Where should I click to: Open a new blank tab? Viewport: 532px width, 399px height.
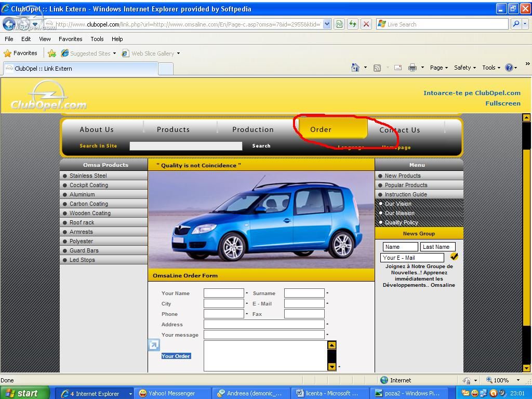pos(166,69)
